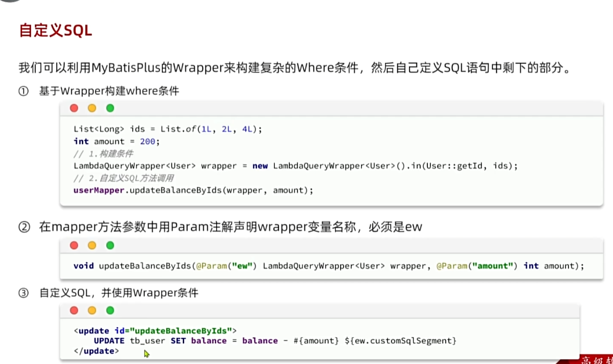Click the line "userMapper.updateBalanceByIds(wrapper, amount);"
The height and width of the screenshot is (364, 613).
pos(193,190)
